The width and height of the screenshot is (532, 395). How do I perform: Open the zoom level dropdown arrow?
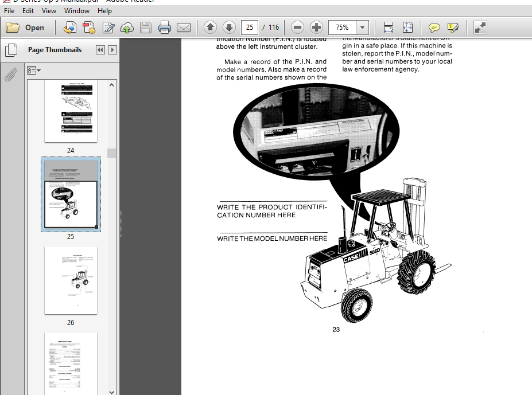[x=362, y=28]
